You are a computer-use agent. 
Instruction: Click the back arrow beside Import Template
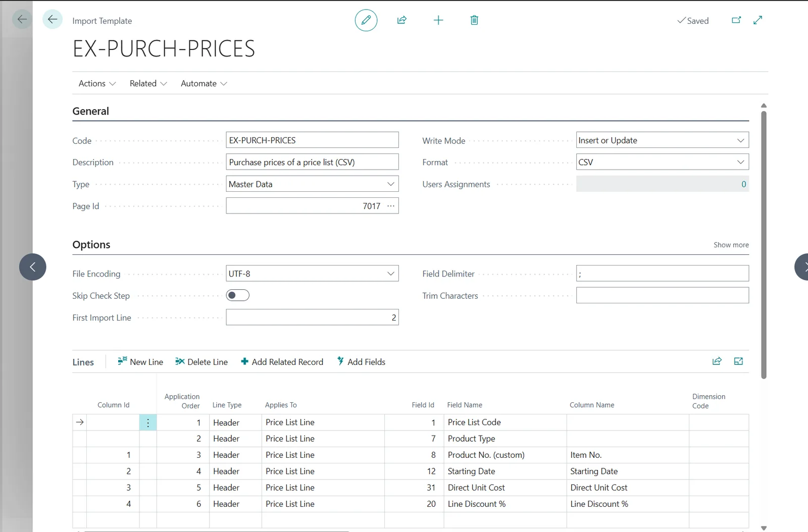[52, 20]
